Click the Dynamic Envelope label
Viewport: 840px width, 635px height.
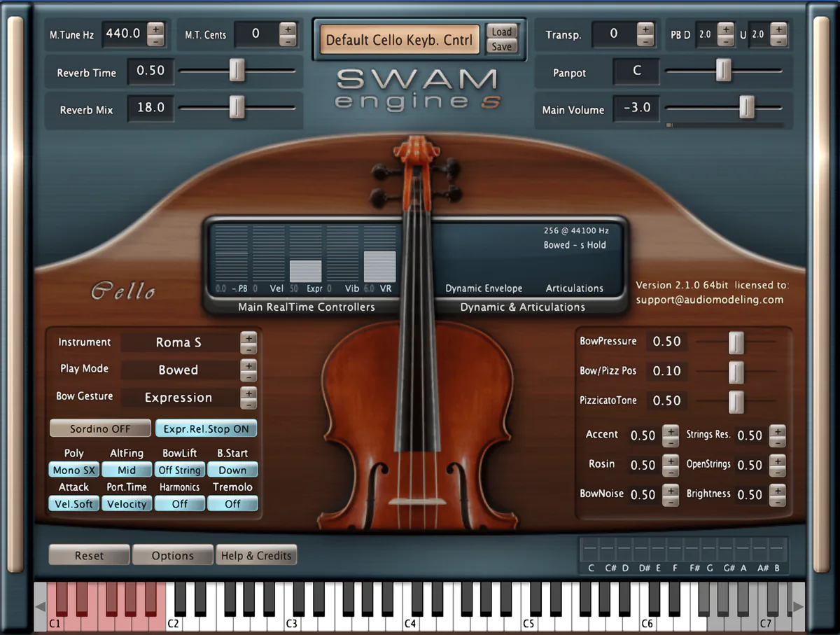(484, 288)
